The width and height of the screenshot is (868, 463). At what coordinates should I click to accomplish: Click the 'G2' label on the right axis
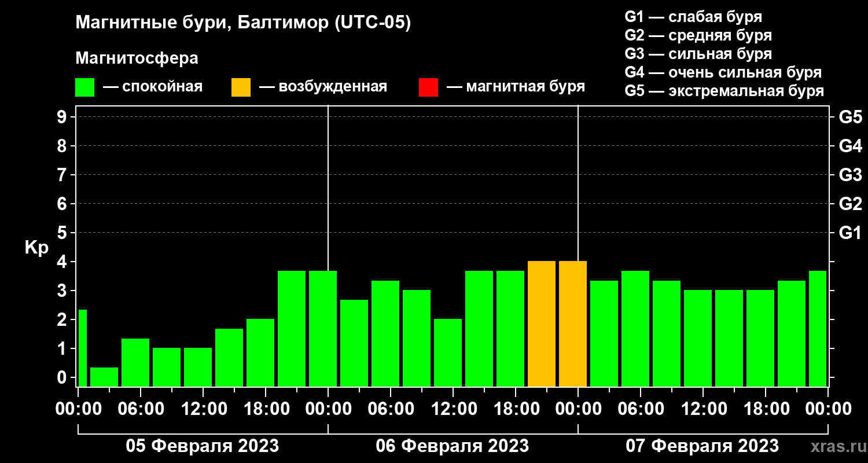click(x=851, y=204)
